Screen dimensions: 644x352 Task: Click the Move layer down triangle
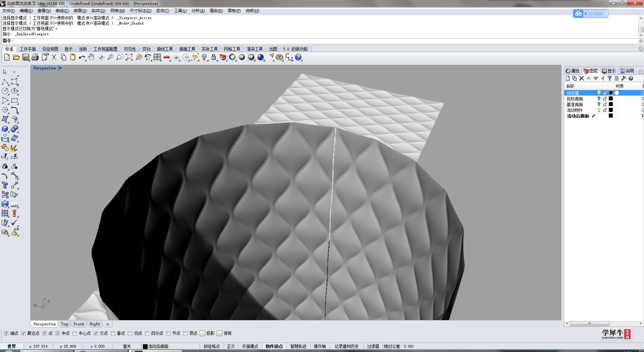click(x=596, y=78)
